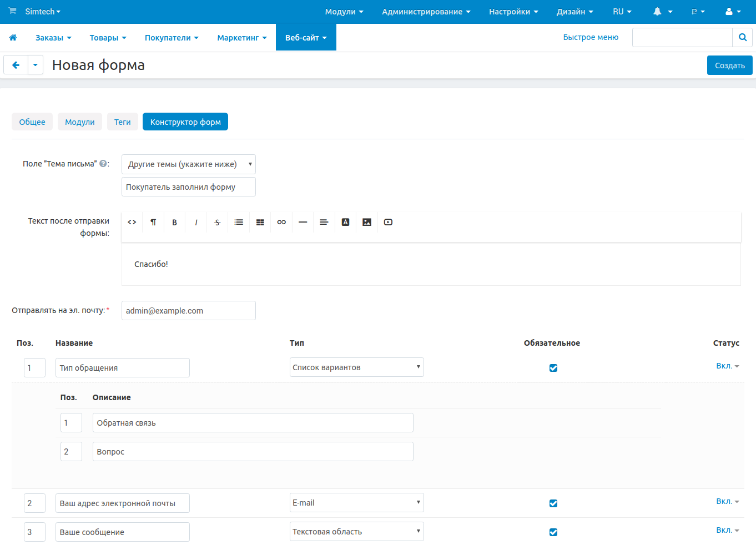
Task: Open the "Маркетинг" menu
Action: [x=241, y=38]
